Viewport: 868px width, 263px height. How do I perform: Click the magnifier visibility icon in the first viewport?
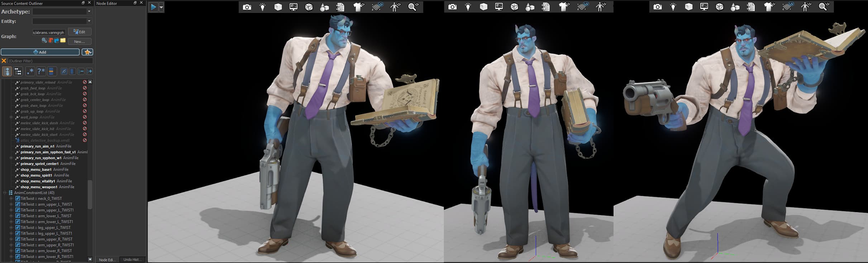[x=413, y=7]
